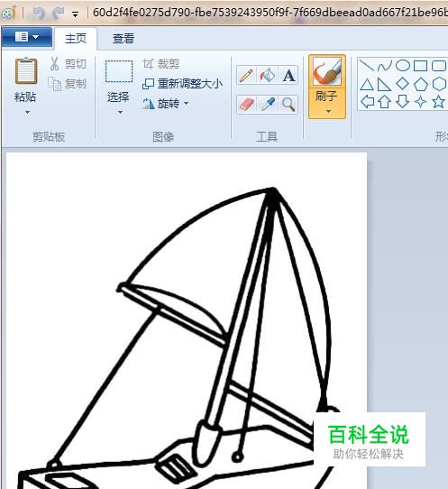Select the Down arrow shape

point(403,102)
